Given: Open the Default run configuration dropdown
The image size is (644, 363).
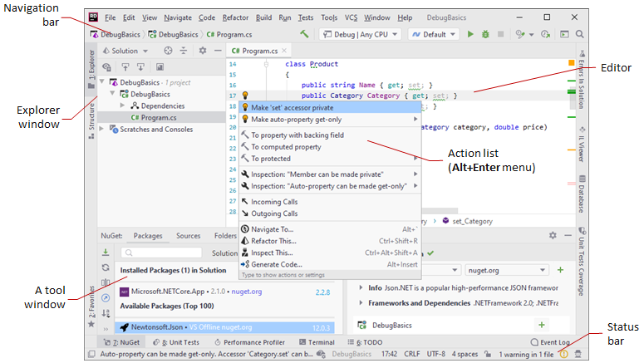Looking at the screenshot, I should [434, 34].
